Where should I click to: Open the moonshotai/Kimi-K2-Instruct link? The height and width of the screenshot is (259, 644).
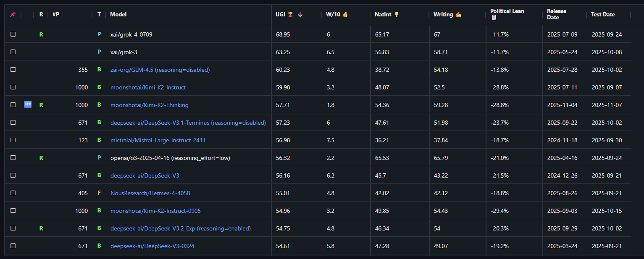tap(148, 88)
